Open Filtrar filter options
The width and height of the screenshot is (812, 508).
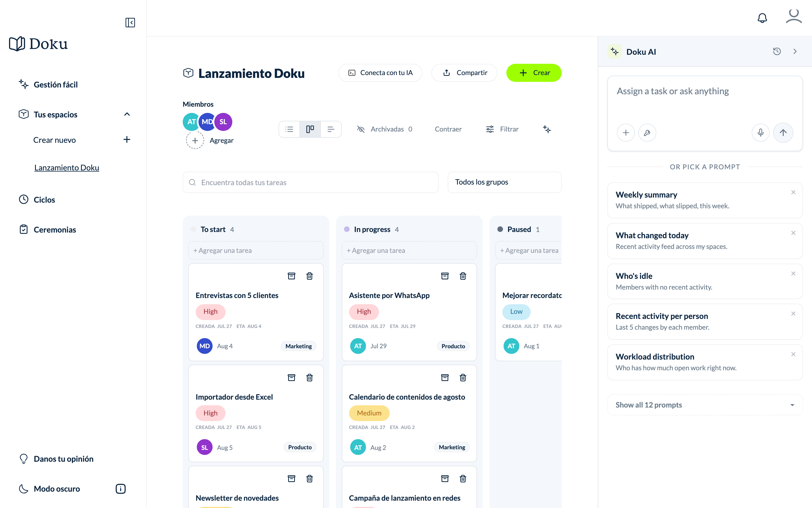pos(502,129)
